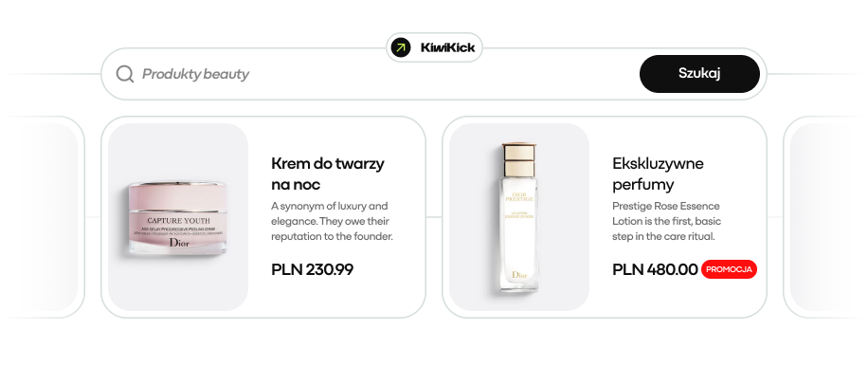Open the Krem do twarzy na noc title
868x366 pixels.
328,174
